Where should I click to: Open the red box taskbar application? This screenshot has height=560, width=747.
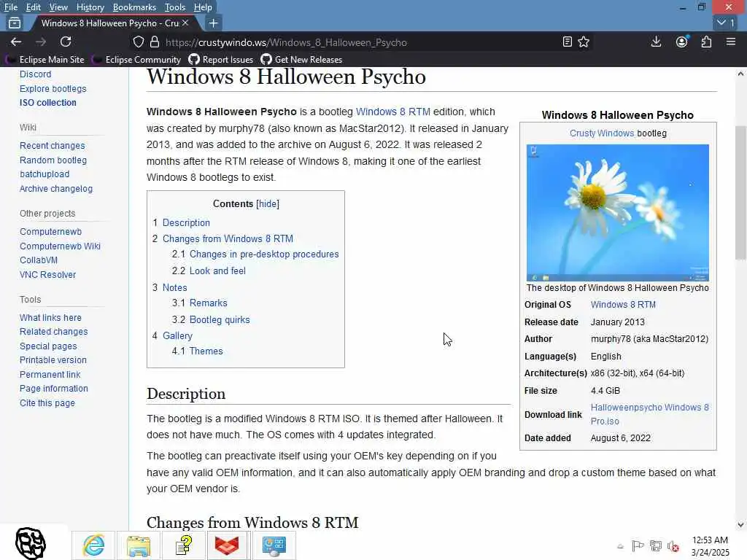[228, 545]
